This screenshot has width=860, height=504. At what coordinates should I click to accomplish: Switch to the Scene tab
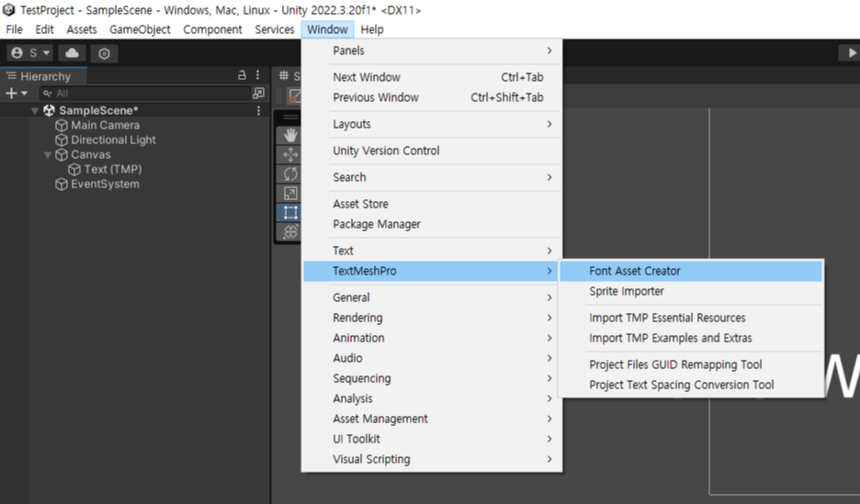coord(289,76)
